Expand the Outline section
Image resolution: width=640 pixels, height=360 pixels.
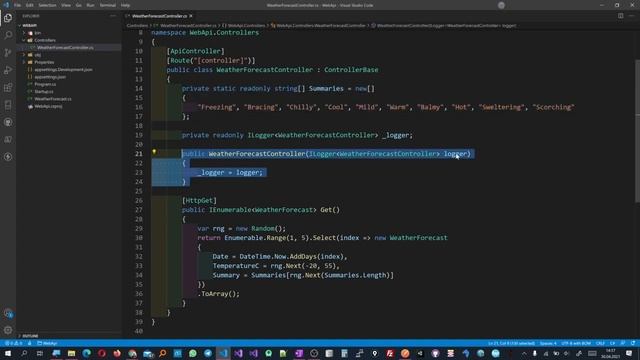[30, 336]
